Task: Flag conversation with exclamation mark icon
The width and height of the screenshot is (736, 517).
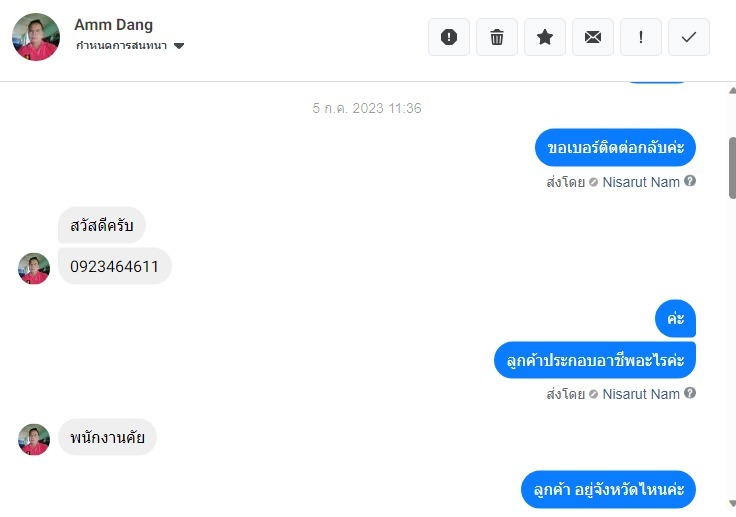Action: [641, 37]
